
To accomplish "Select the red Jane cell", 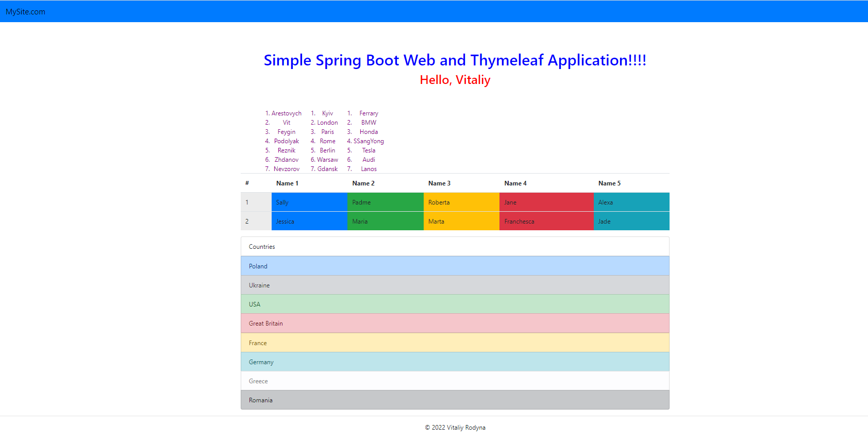I will tap(546, 202).
